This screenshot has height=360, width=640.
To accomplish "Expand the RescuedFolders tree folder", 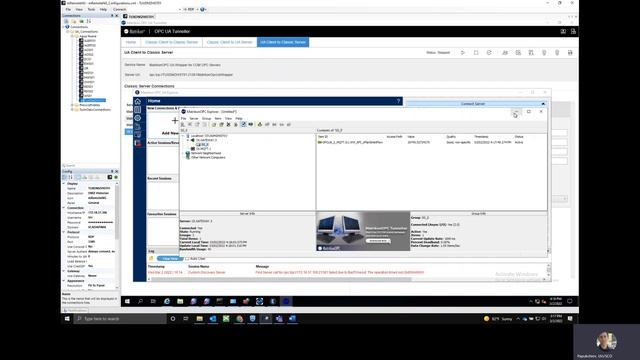I will tap(72, 105).
